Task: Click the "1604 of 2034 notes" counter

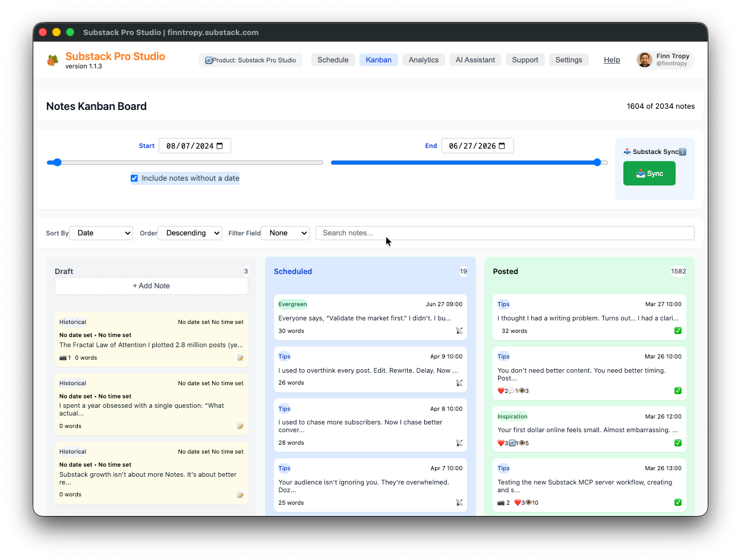Action: click(661, 106)
